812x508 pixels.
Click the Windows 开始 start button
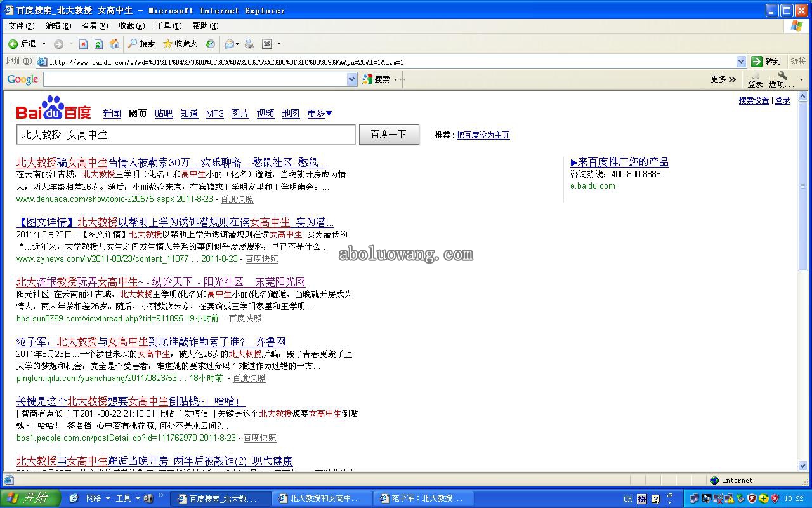(30, 498)
